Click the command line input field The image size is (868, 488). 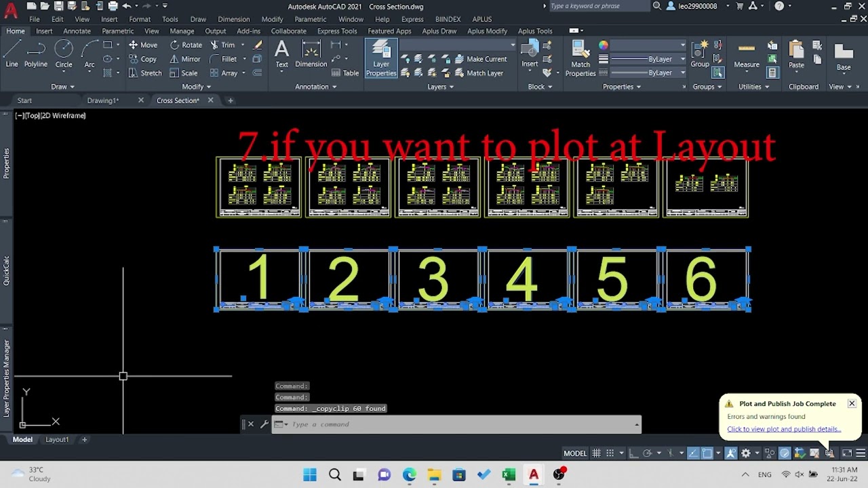pos(456,424)
